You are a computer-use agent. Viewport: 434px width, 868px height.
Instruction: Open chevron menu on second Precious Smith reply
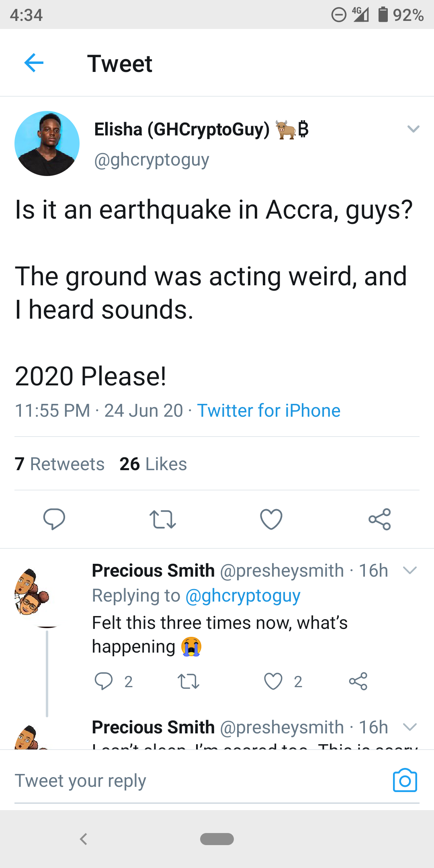(x=409, y=727)
